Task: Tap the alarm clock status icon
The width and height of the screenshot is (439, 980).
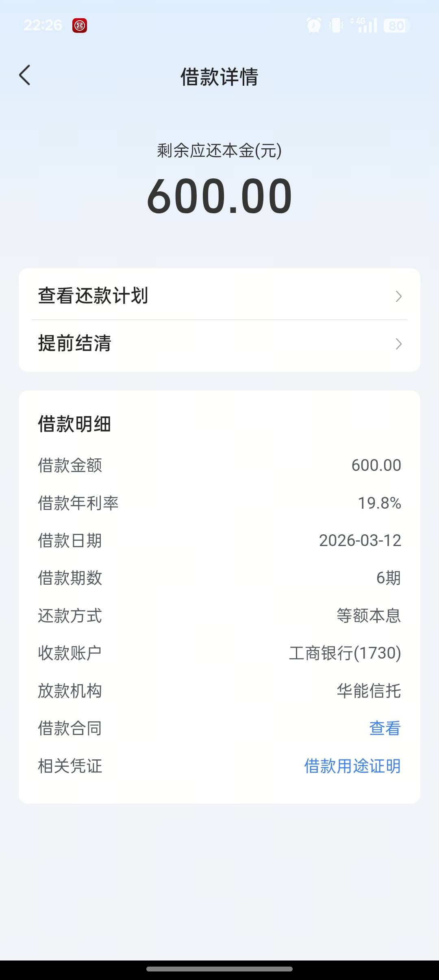Action: 313,25
